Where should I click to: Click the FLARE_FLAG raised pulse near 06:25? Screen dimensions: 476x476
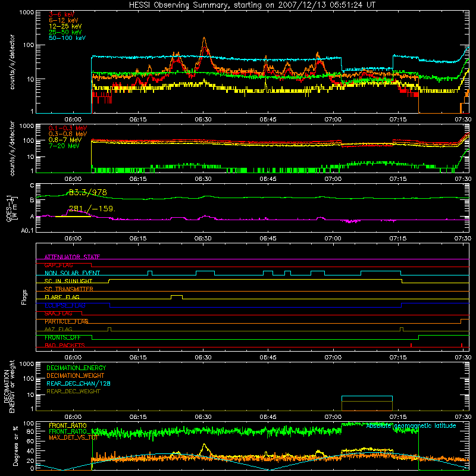[x=177, y=297]
